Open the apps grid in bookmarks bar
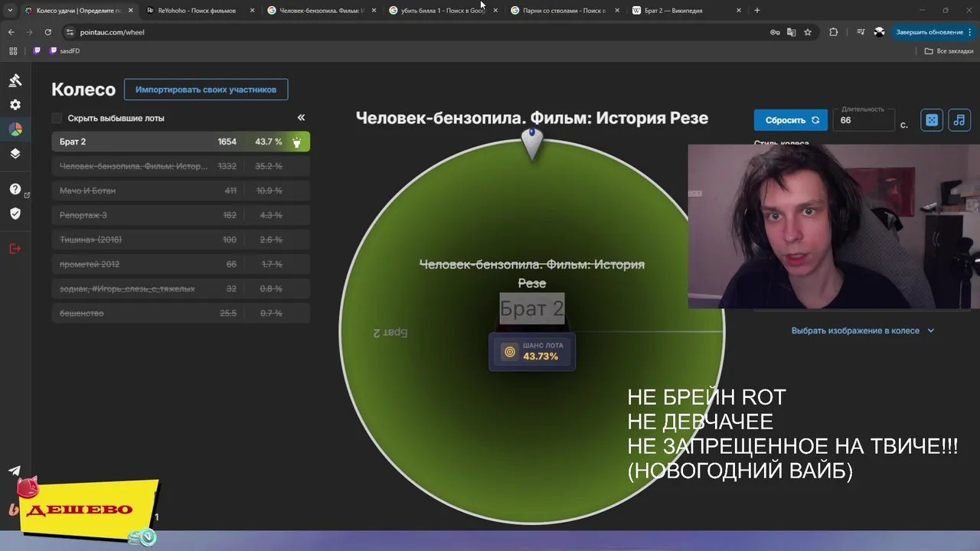This screenshot has height=551, width=980. 13,51
